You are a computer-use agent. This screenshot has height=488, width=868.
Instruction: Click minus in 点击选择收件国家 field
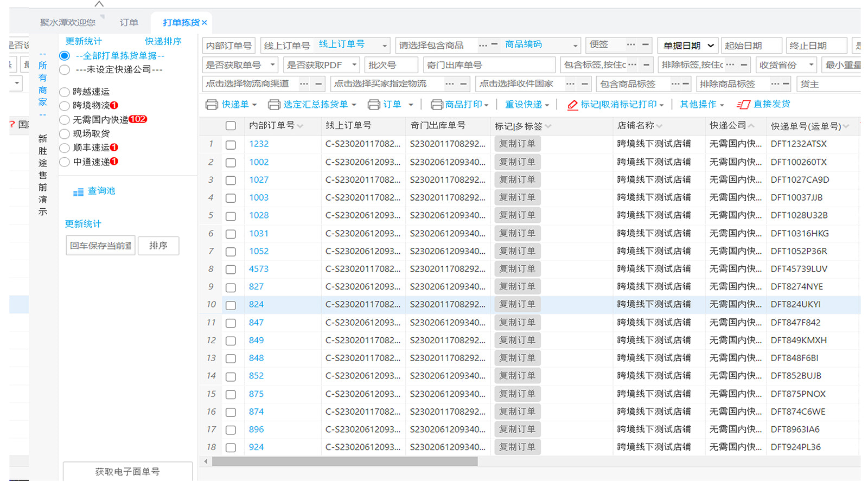pyautogui.click(x=584, y=84)
